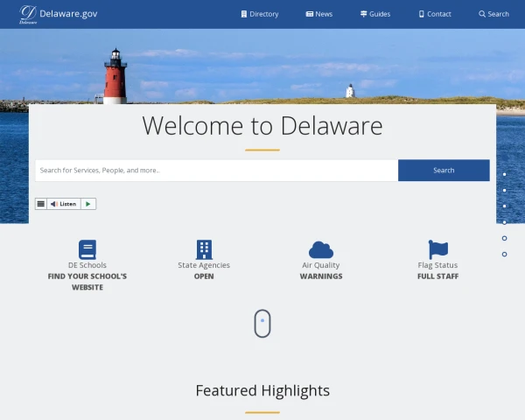Click the Flag Status flag icon
This screenshot has height=420, width=525.
tap(437, 249)
